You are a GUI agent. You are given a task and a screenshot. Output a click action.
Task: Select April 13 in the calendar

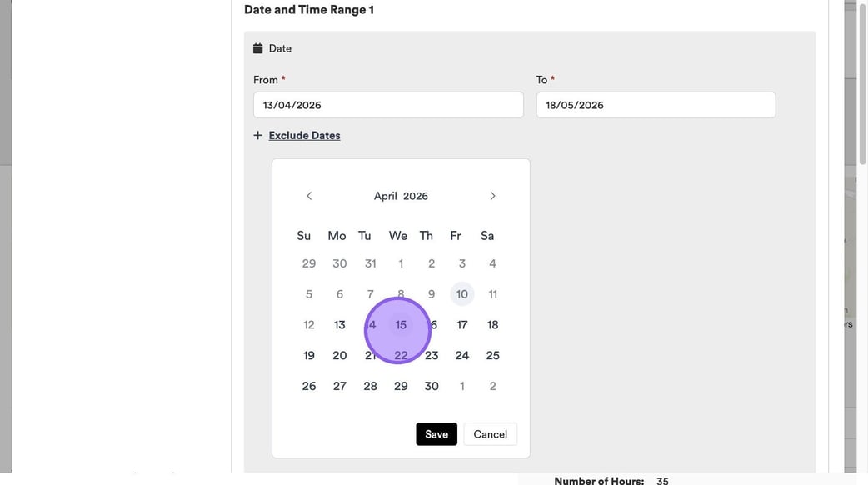click(x=340, y=325)
